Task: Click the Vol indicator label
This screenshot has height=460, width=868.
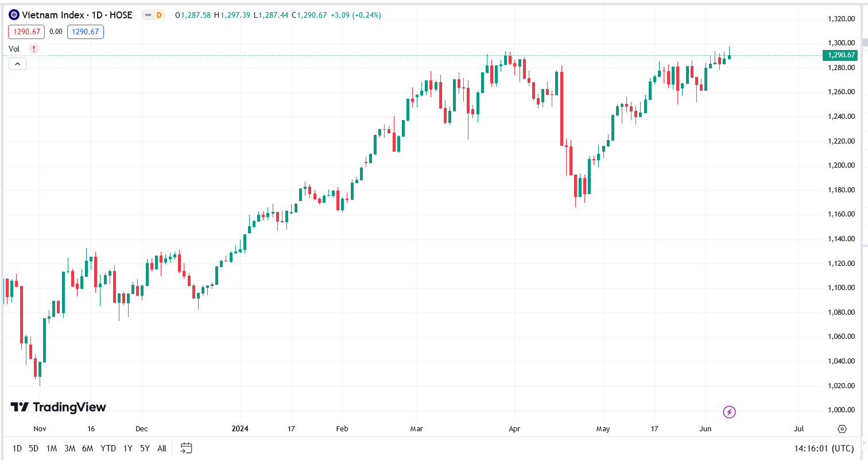Action: [x=14, y=49]
